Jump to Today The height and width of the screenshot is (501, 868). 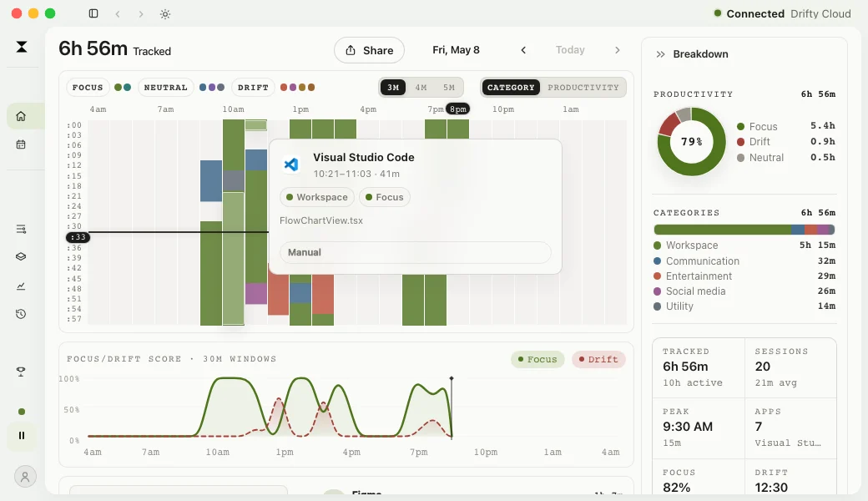point(570,50)
